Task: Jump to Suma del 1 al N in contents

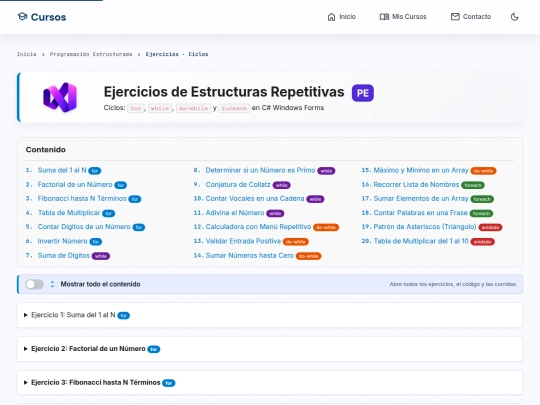Action: point(62,170)
